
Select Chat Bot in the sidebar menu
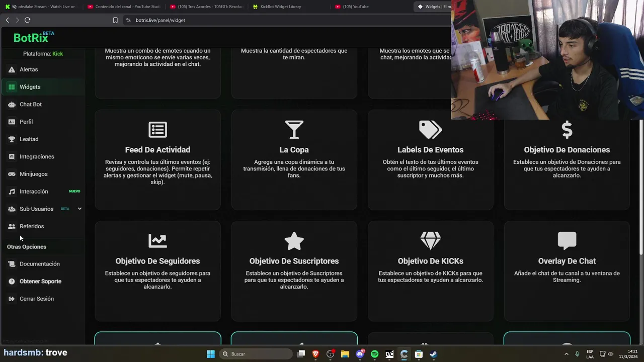(x=31, y=105)
